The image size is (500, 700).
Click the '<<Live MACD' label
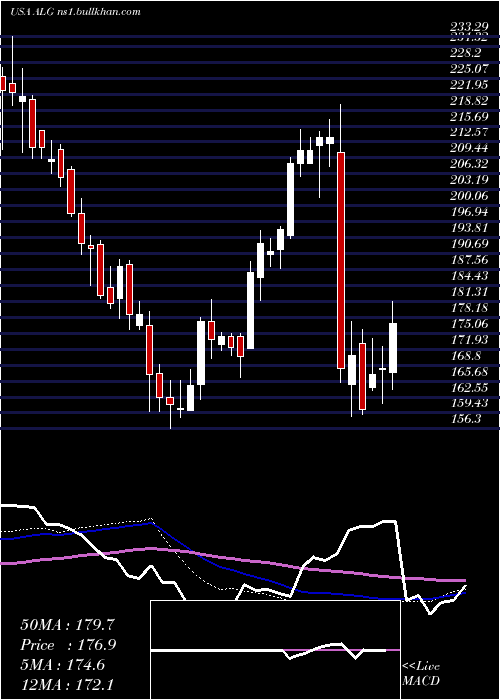click(x=421, y=673)
